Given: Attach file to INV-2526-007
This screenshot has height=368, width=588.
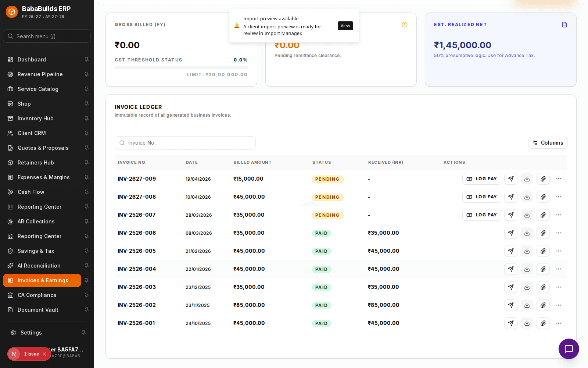Looking at the screenshot, I should 543,215.
